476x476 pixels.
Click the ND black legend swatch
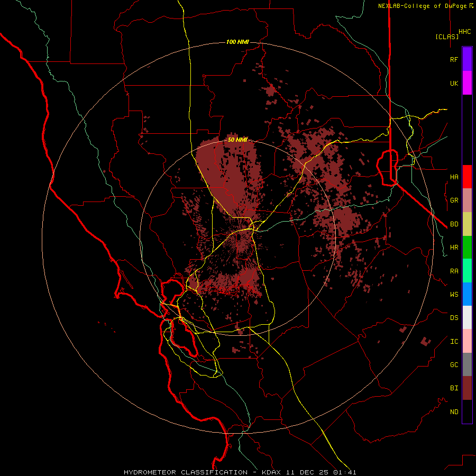[x=467, y=411]
